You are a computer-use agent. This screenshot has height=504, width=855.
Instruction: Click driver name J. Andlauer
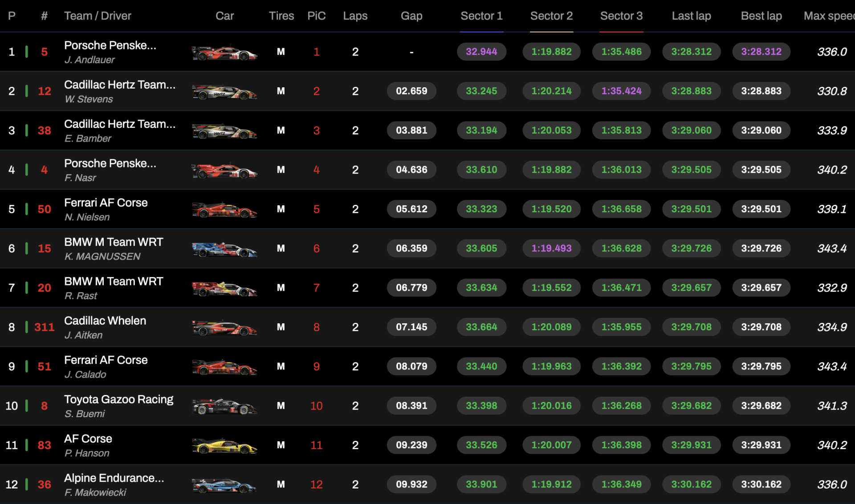[x=90, y=60]
